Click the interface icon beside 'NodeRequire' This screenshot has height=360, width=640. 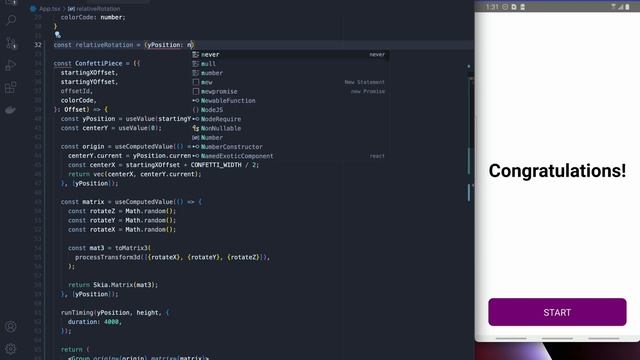(x=196, y=119)
